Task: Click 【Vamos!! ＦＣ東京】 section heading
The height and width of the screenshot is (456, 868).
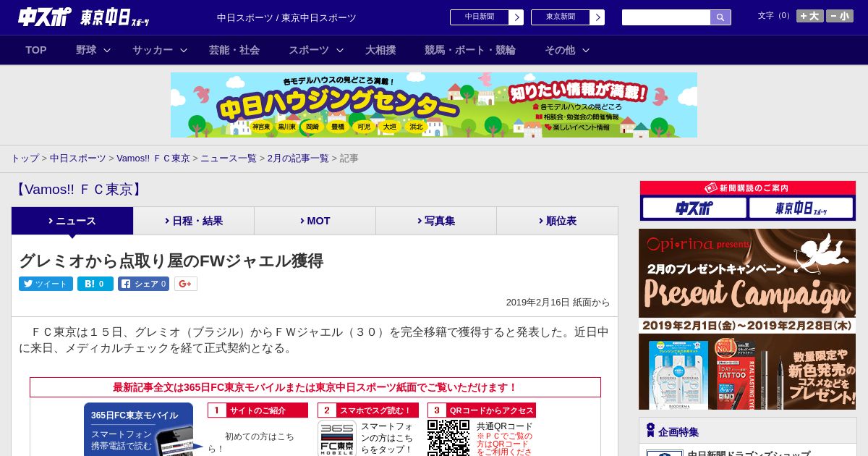Action: pos(80,190)
